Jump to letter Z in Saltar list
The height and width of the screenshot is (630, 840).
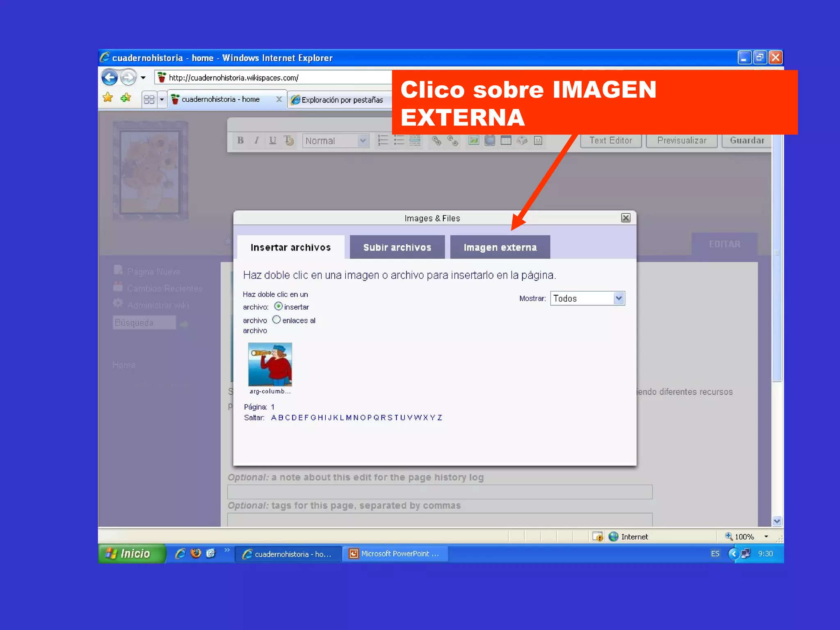(440, 418)
